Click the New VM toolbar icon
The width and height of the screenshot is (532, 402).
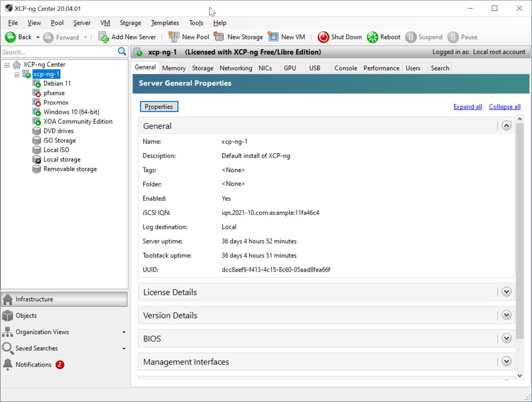(x=273, y=37)
